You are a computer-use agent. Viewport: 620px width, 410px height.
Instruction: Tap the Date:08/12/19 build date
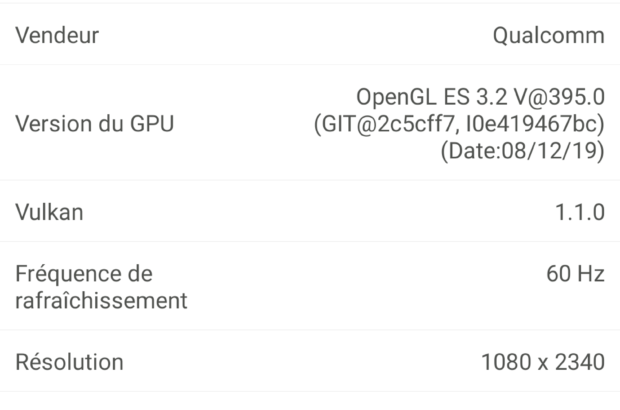point(522,153)
